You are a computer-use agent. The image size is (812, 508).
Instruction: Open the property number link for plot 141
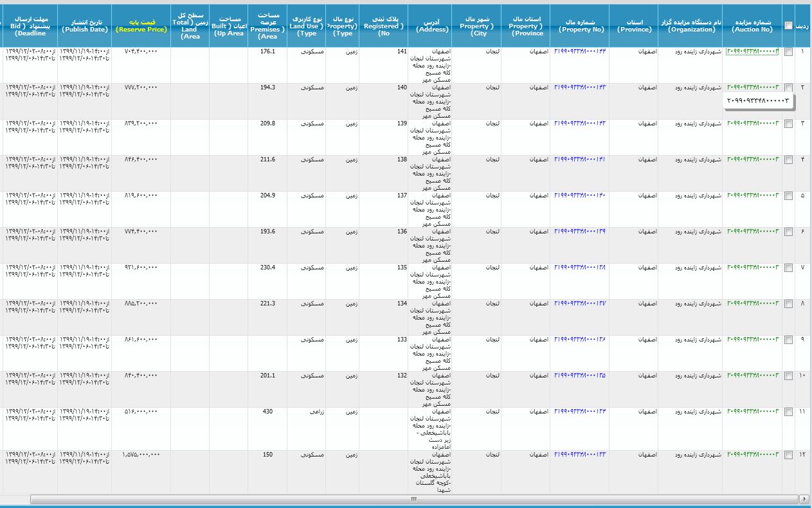[579, 51]
